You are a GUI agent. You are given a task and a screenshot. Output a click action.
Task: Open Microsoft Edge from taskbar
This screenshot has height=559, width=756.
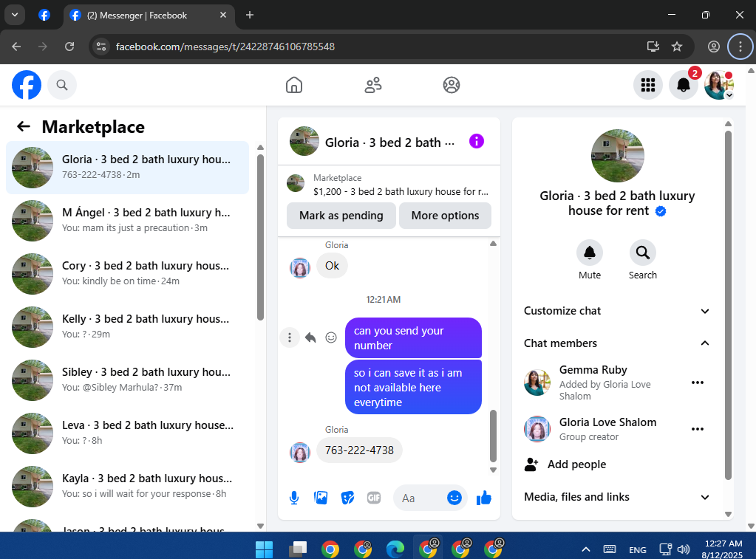pos(395,549)
